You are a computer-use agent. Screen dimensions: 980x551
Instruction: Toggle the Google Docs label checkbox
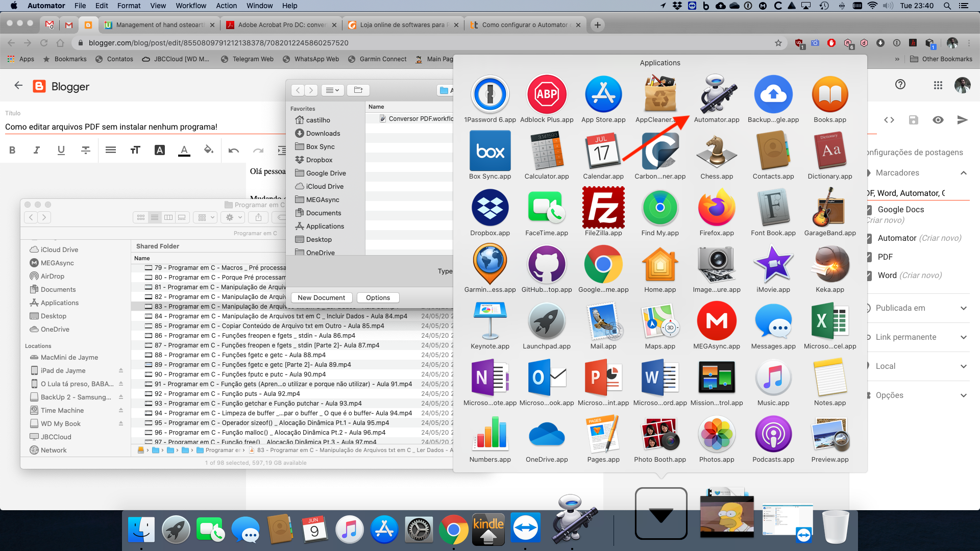tap(869, 210)
